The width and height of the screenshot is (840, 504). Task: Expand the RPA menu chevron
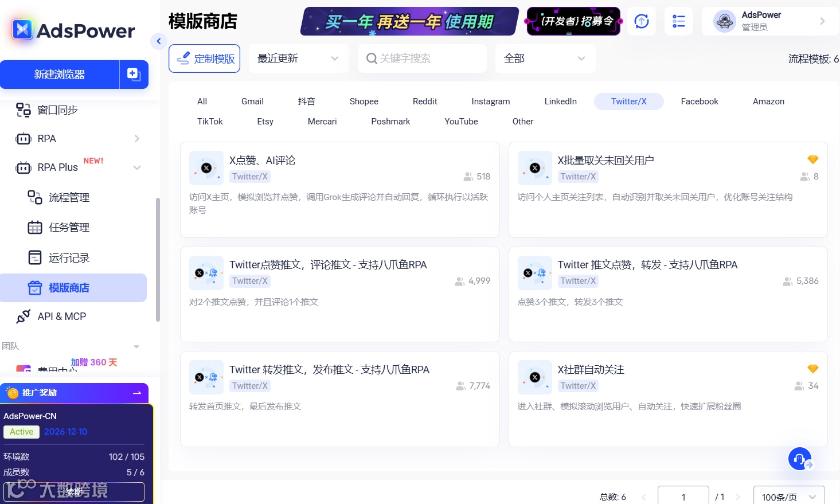click(x=137, y=139)
